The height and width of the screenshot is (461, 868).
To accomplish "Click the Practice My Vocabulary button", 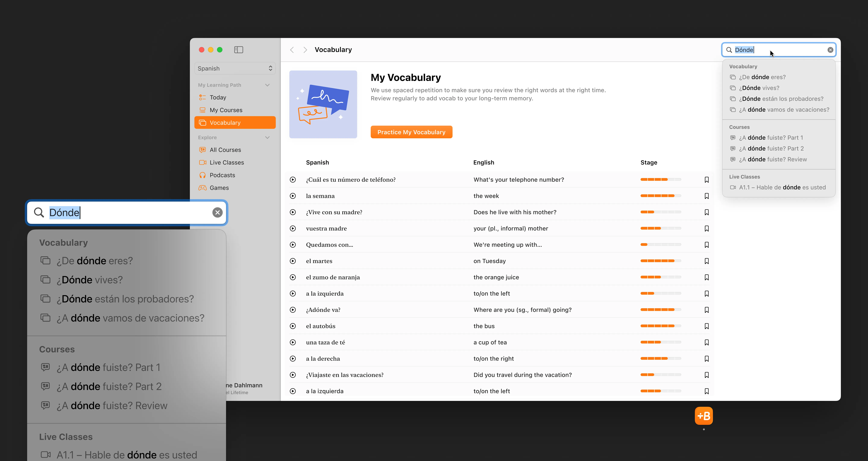I will pos(411,132).
